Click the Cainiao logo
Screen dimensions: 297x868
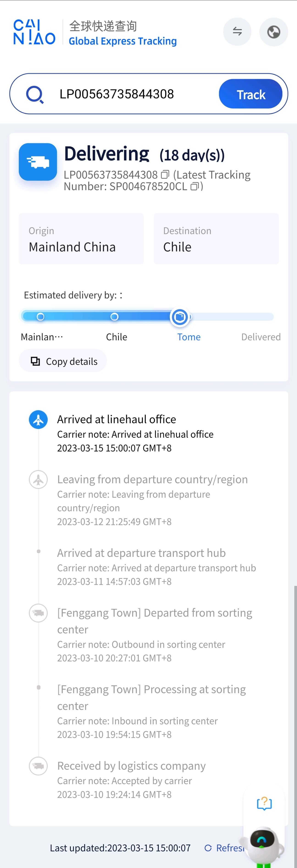click(34, 32)
